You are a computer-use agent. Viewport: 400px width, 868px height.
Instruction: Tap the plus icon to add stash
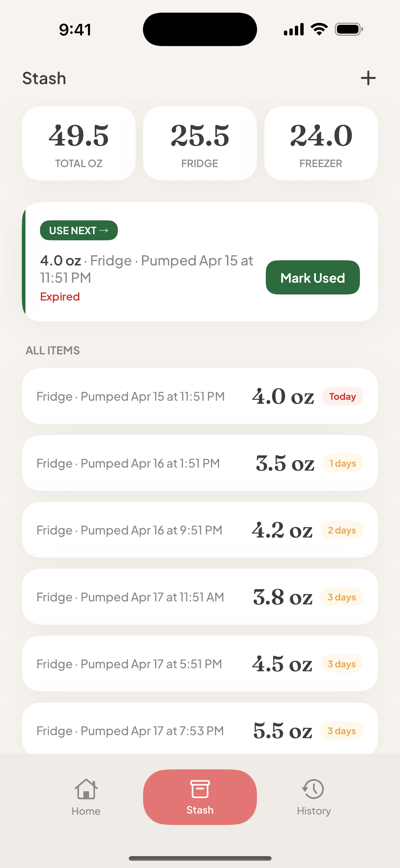368,78
